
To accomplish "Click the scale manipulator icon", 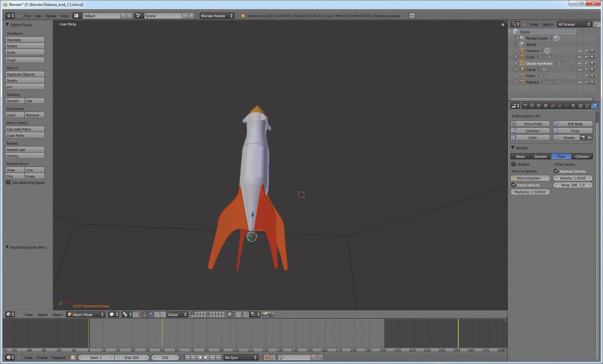I will tap(163, 315).
